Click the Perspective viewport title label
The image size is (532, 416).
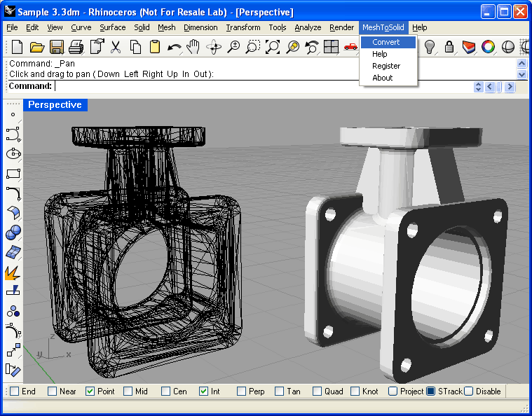(55, 105)
